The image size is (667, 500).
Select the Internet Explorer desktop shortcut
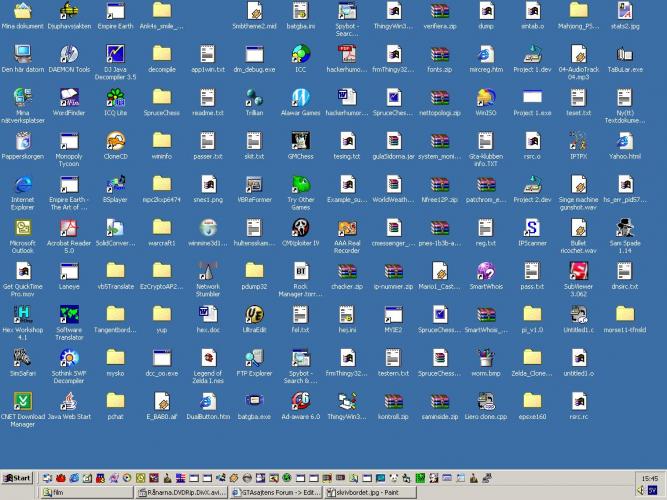(x=22, y=185)
